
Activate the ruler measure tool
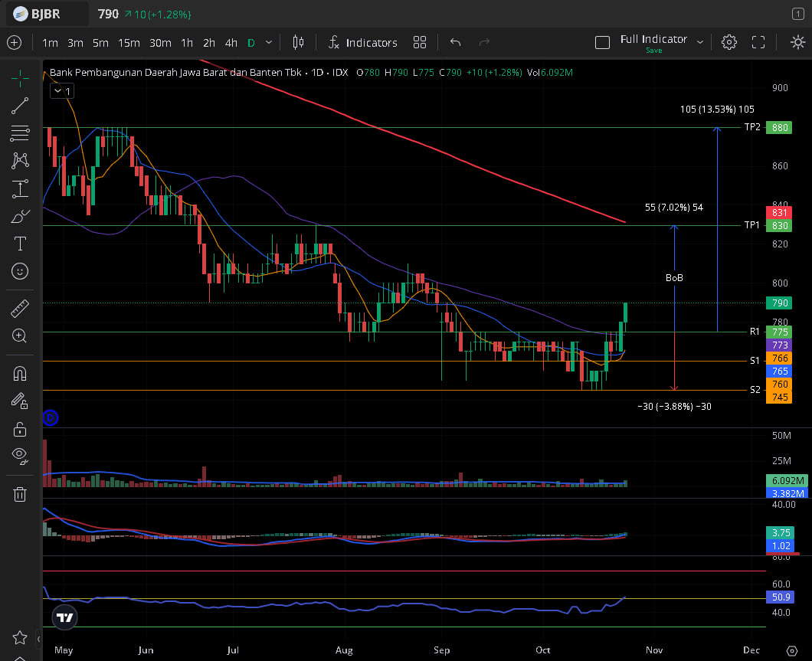pyautogui.click(x=20, y=309)
